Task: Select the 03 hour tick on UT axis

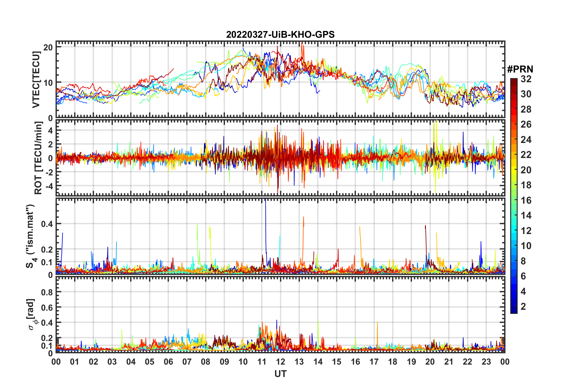Action: pos(112,362)
